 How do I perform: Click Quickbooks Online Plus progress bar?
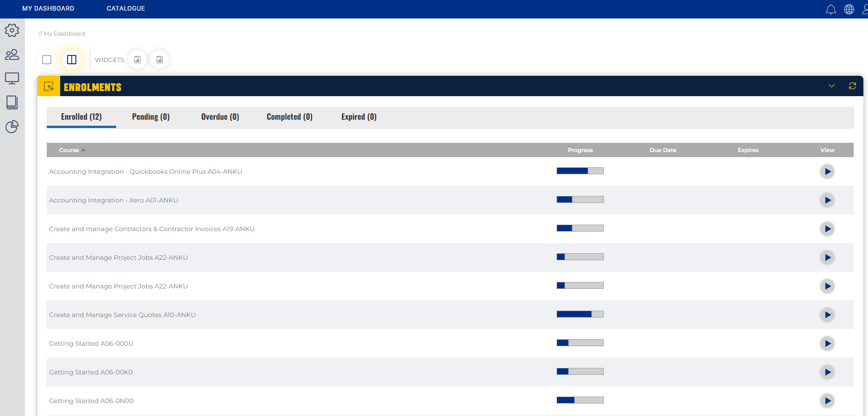pyautogui.click(x=580, y=171)
